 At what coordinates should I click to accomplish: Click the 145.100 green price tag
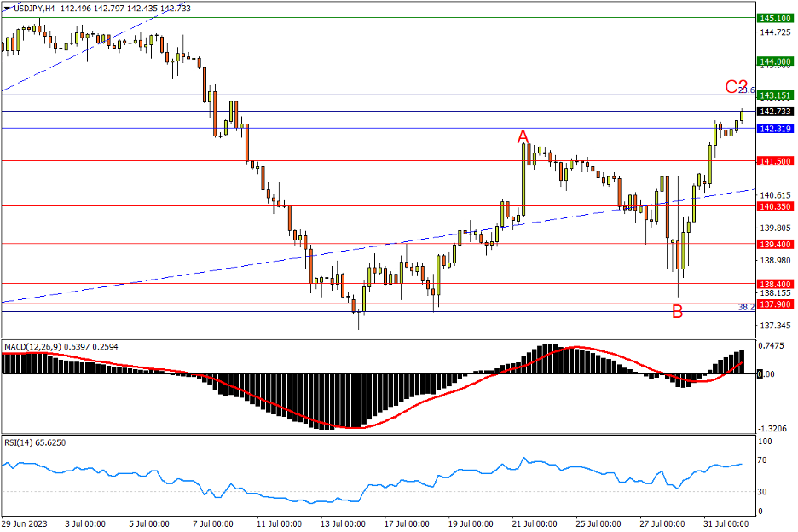pos(776,18)
